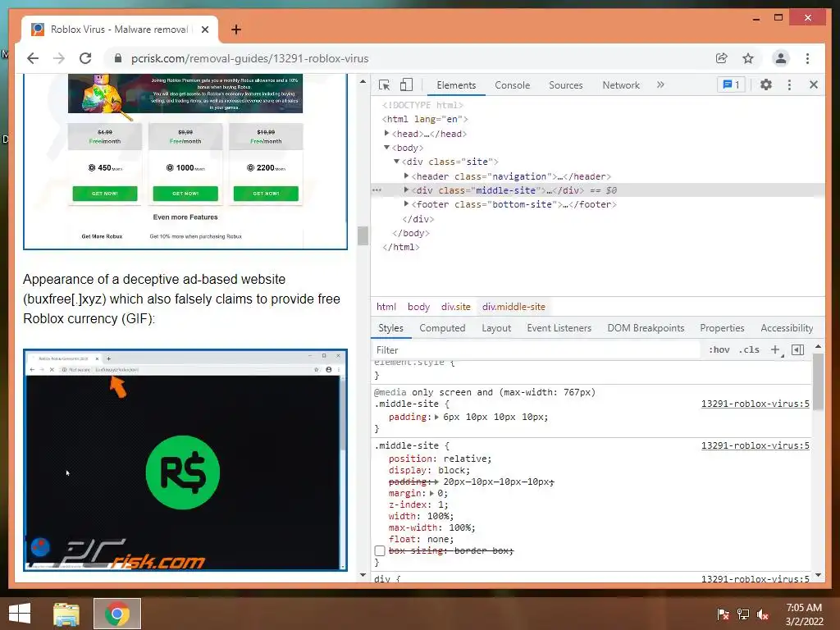Click the browser forward arrow
This screenshot has height=630, width=840.
coord(59,58)
